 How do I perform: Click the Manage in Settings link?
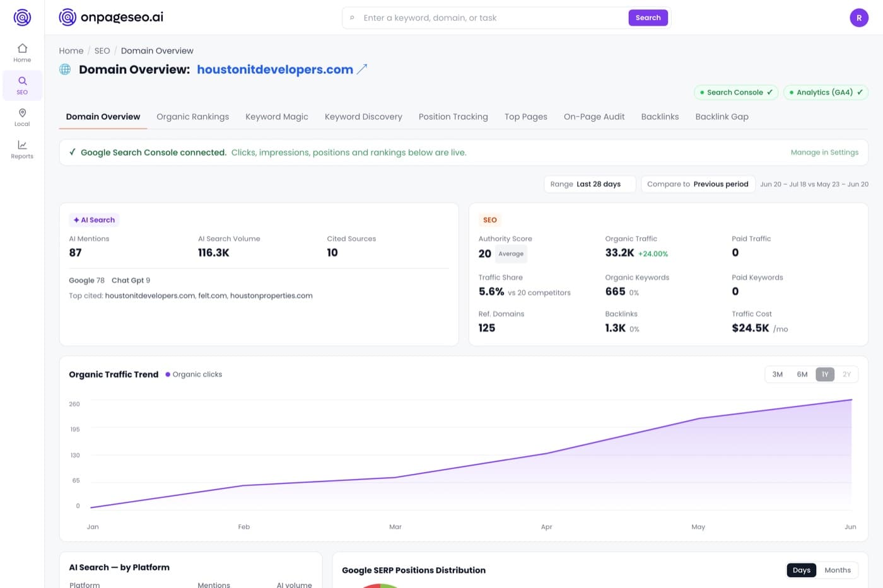coord(824,153)
